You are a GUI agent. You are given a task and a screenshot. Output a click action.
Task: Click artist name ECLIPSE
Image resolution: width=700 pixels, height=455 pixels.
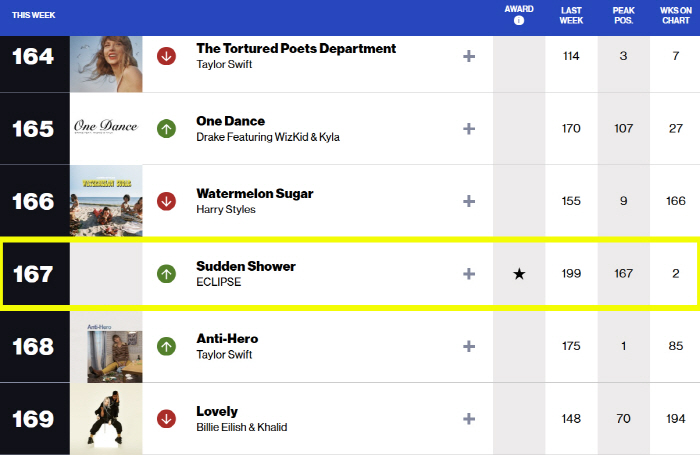pyautogui.click(x=219, y=282)
